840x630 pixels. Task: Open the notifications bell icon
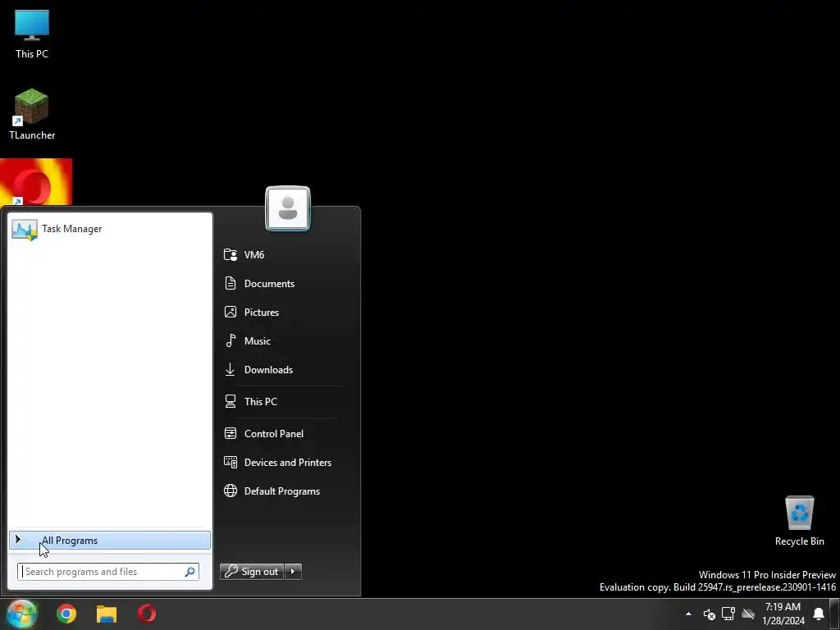pos(819,614)
